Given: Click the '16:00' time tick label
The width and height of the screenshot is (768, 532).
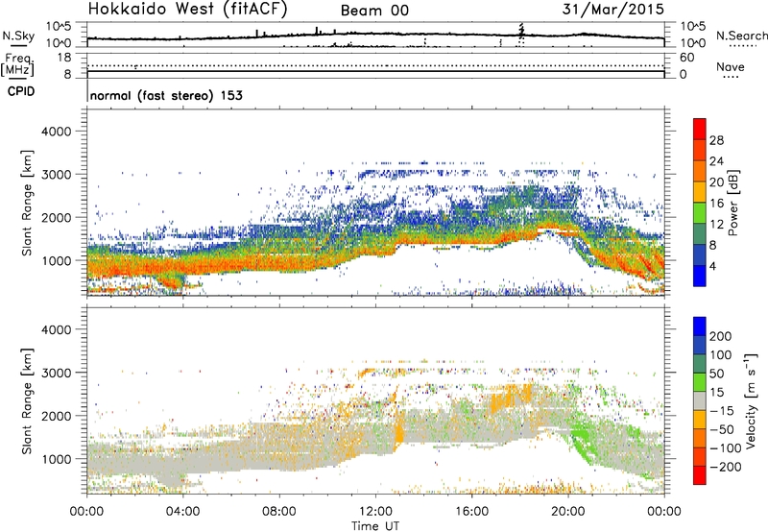Looking at the screenshot, I should point(471,512).
